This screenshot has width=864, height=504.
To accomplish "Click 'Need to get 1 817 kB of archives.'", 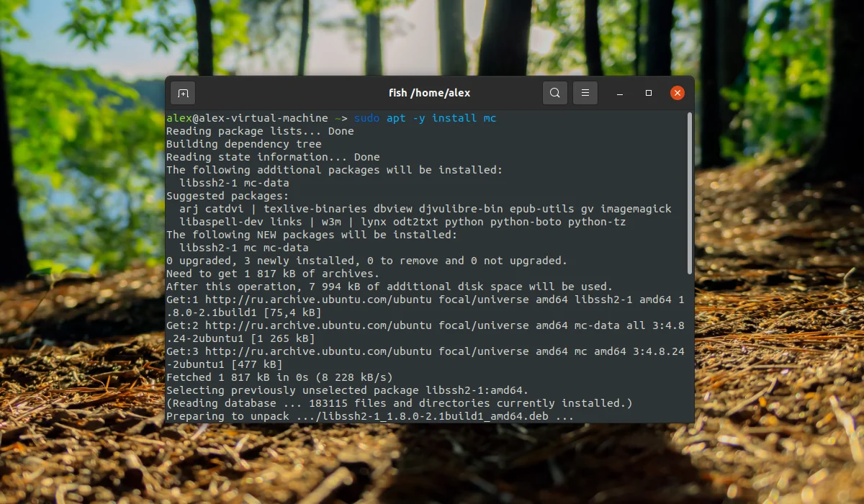I will (273, 274).
